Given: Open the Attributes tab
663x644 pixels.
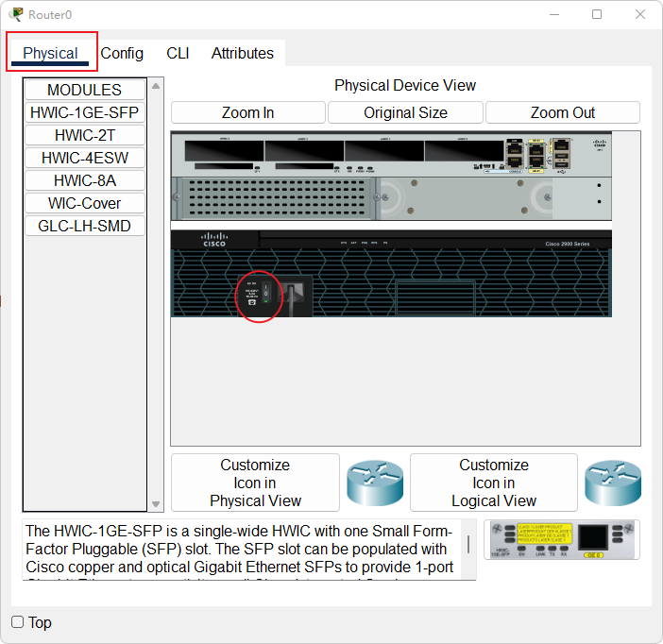Looking at the screenshot, I should pyautogui.click(x=243, y=53).
